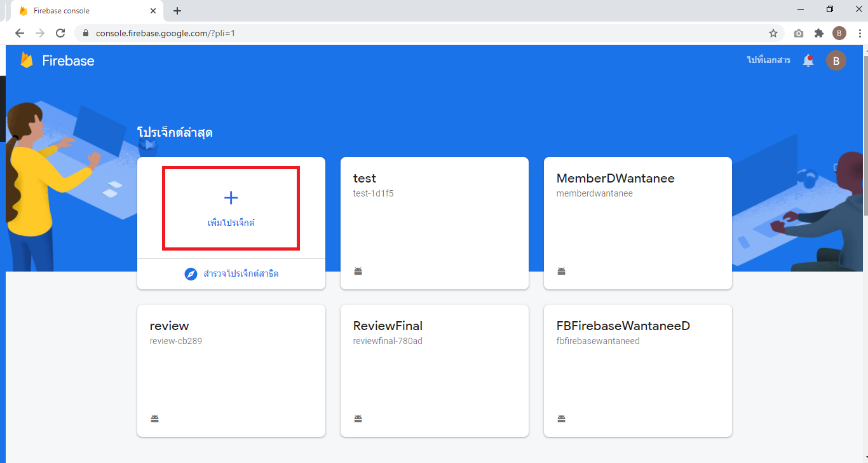Click project ID memberdwantanee
868x463 pixels.
(595, 193)
